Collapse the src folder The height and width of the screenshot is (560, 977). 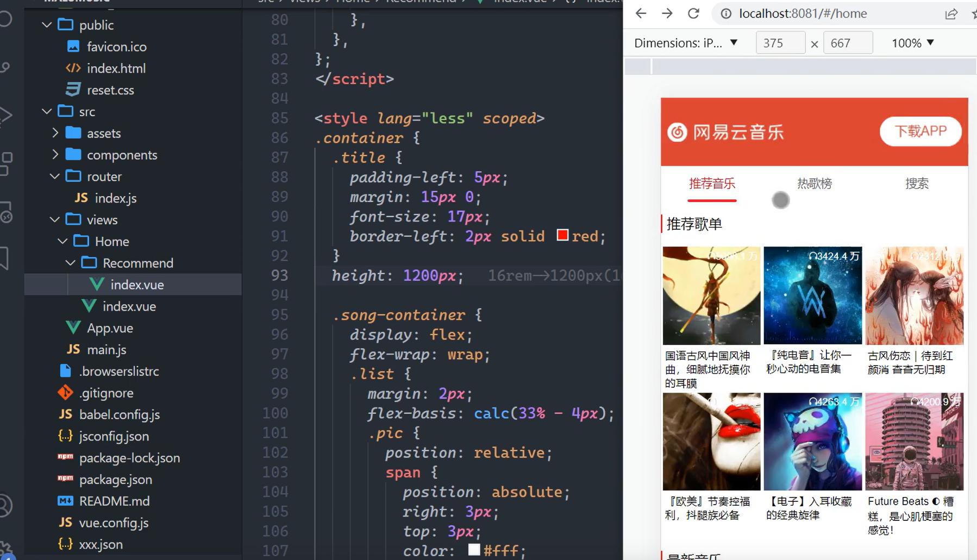47,111
